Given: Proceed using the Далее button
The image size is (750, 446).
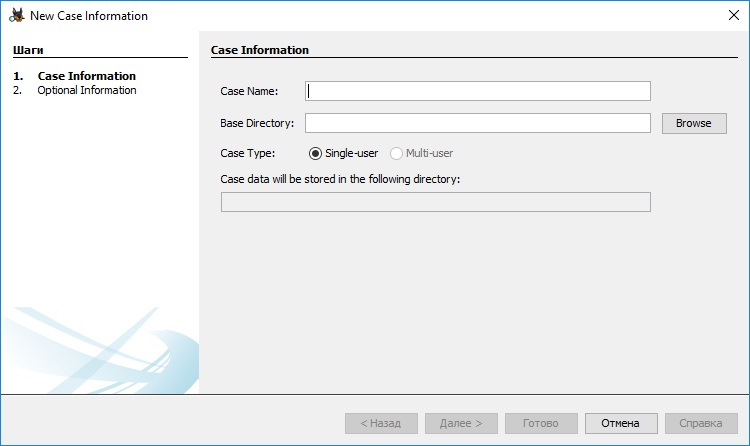Looking at the screenshot, I should (461, 423).
